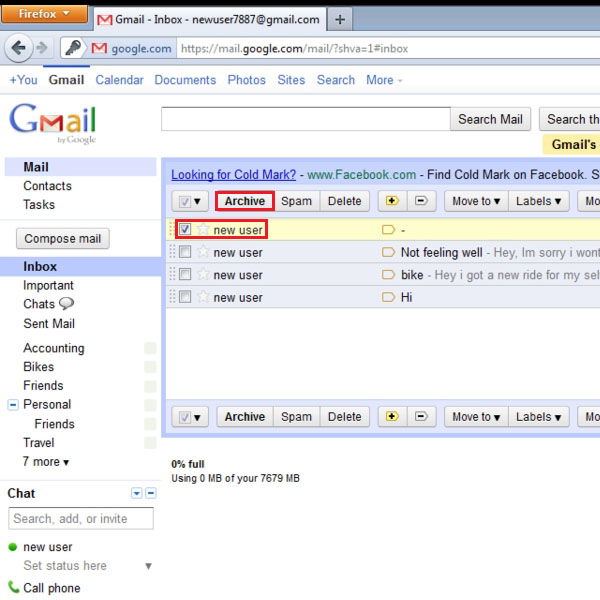Click the bottom toolbar not-important minus icon
This screenshot has height=600, width=600.
coord(421,416)
